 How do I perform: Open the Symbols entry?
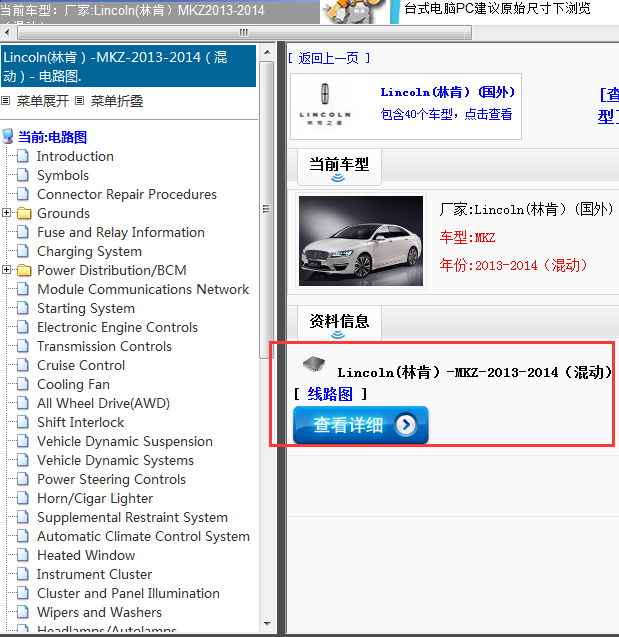63,175
